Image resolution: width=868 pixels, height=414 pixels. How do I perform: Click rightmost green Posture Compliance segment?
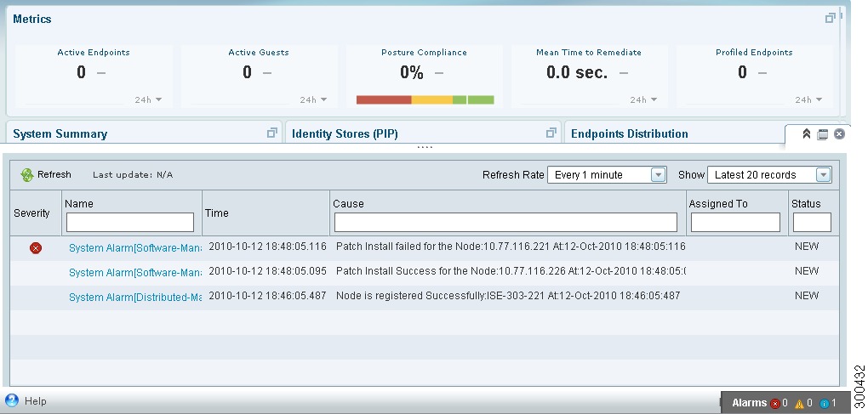point(481,100)
